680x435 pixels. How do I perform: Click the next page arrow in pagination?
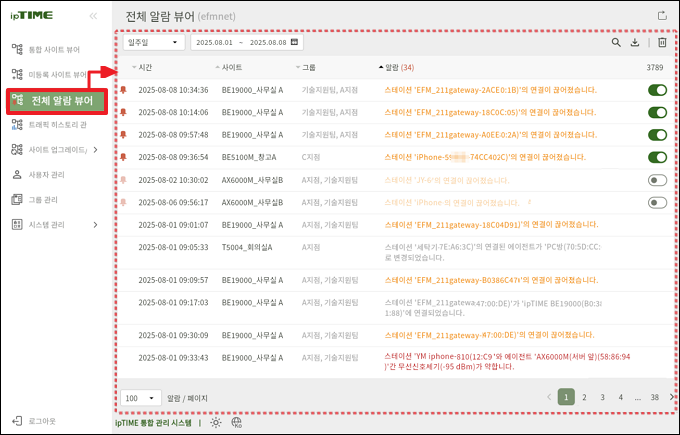coord(671,397)
